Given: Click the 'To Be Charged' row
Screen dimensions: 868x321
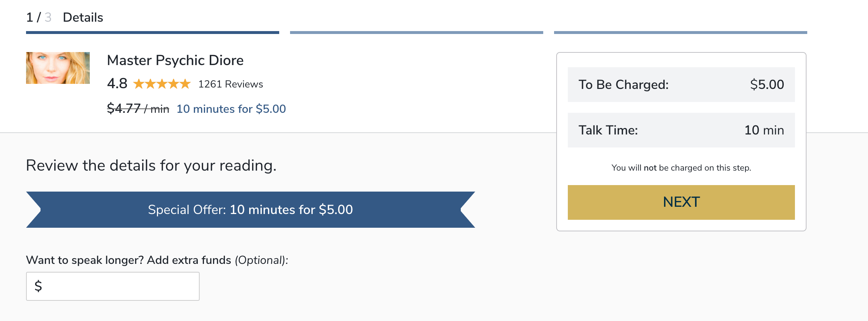Looking at the screenshot, I should [681, 85].
